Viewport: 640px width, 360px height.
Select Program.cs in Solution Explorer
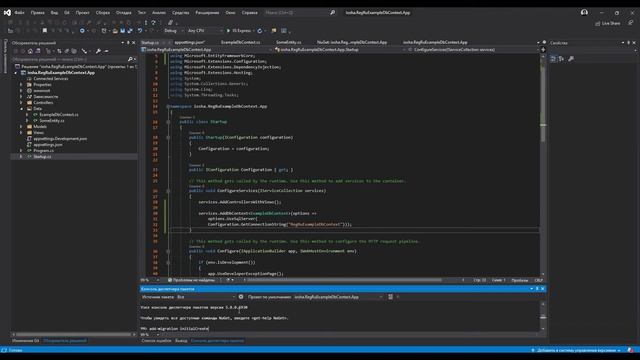[x=43, y=151]
